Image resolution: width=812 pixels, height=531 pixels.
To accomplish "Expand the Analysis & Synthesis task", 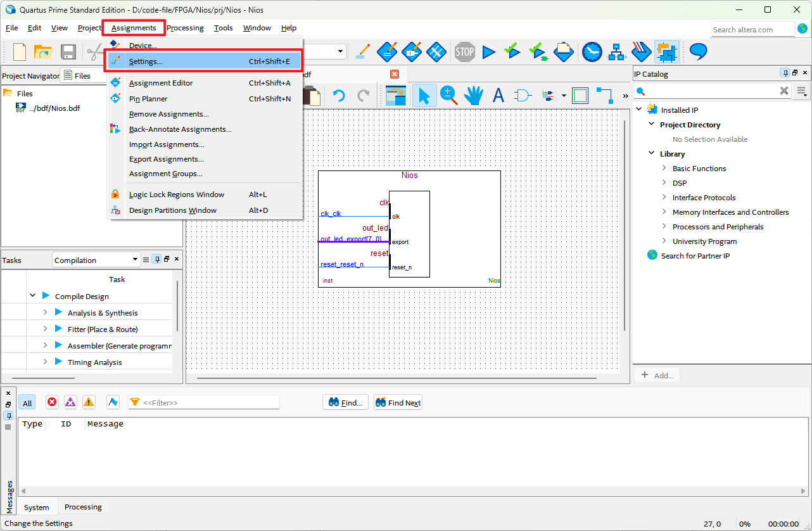I will tap(45, 312).
